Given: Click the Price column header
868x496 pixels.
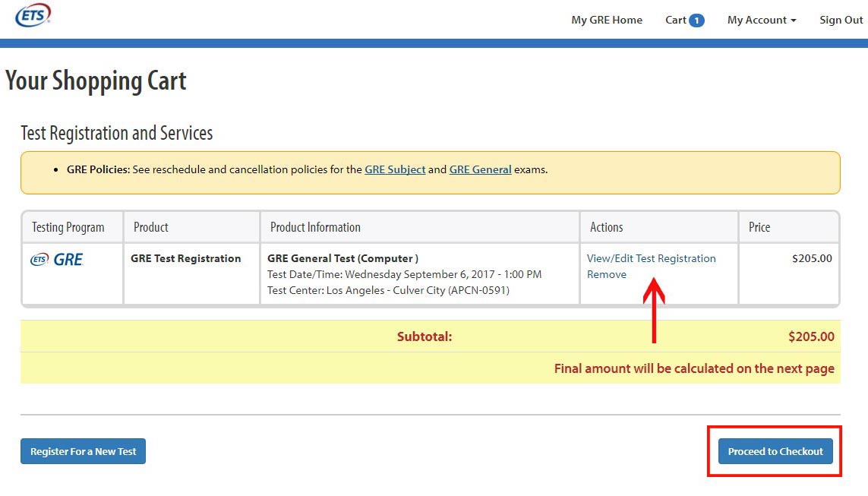Looking at the screenshot, I should (759, 227).
